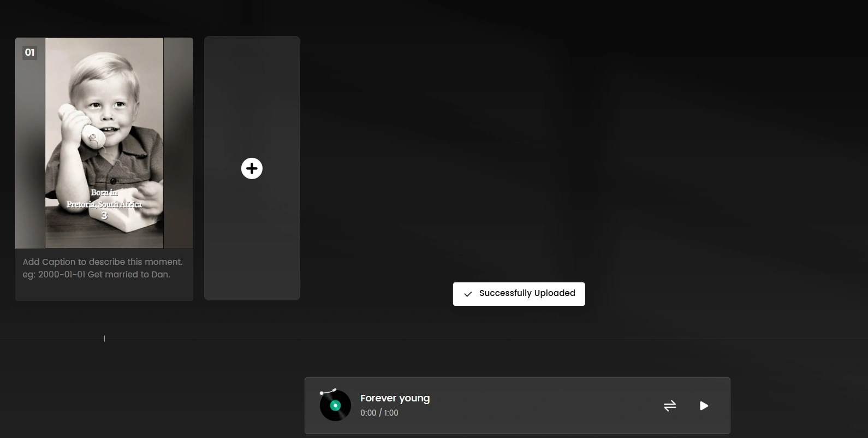Image resolution: width=868 pixels, height=438 pixels.
Task: Click the empty middle of the music player bar
Action: pyautogui.click(x=546, y=406)
